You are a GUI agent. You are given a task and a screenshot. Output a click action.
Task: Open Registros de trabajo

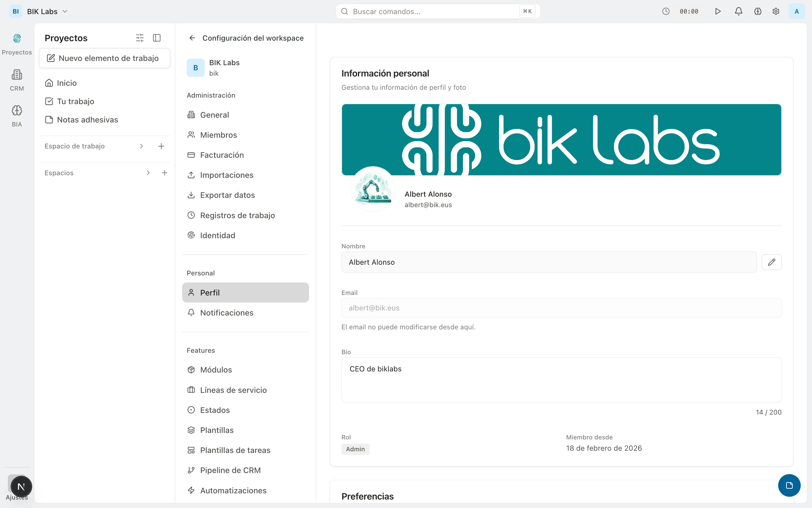[x=245, y=215]
